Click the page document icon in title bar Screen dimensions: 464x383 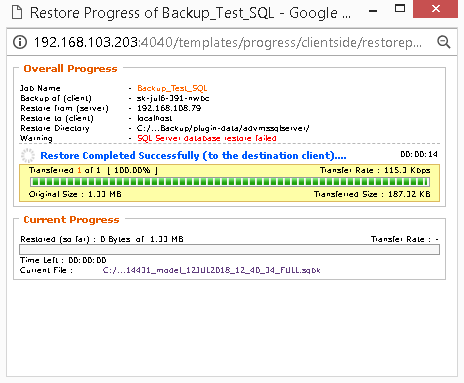(x=17, y=13)
